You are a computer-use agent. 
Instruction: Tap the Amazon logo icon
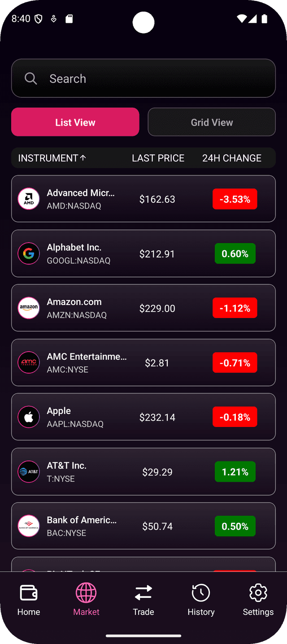click(x=29, y=308)
